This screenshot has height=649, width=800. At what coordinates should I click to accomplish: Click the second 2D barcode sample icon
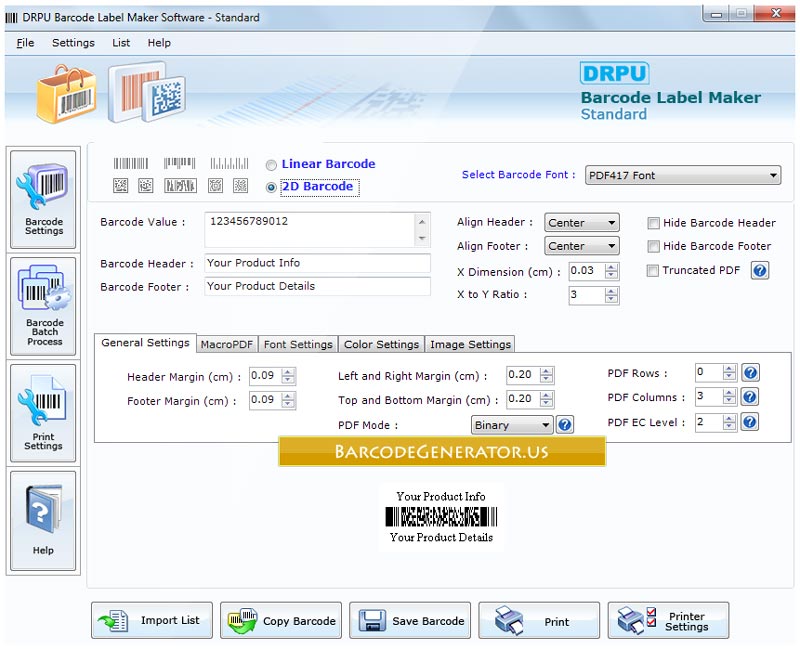tap(146, 185)
